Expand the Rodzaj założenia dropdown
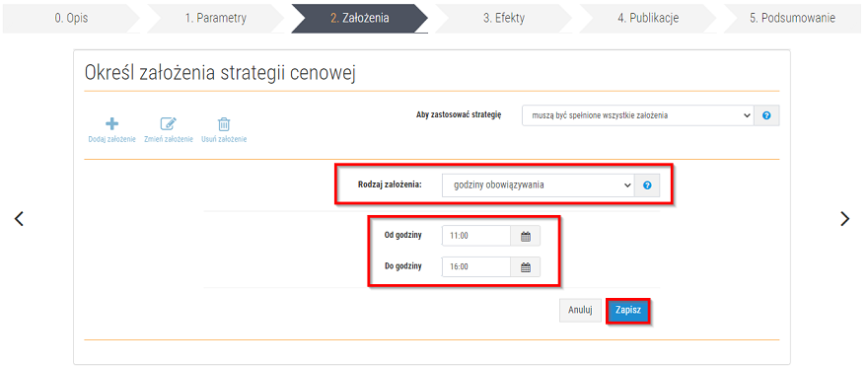 [539, 185]
